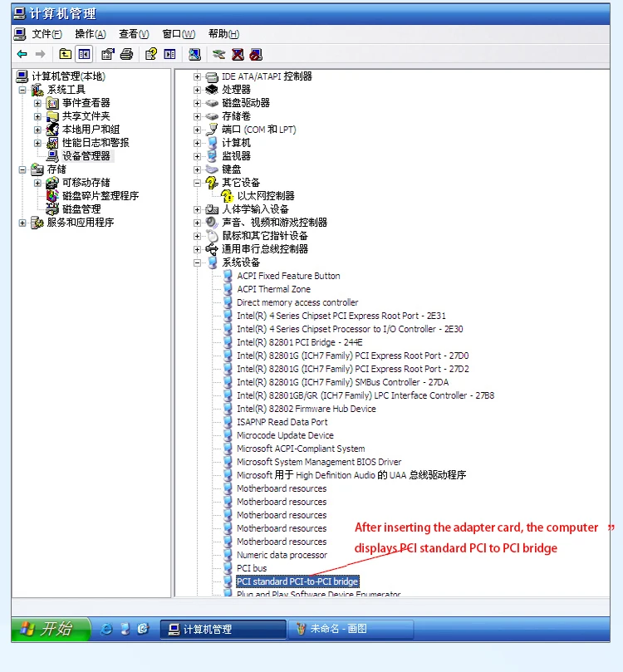
Task: Toggle the Show/Hide console tree icon
Action: (84, 54)
